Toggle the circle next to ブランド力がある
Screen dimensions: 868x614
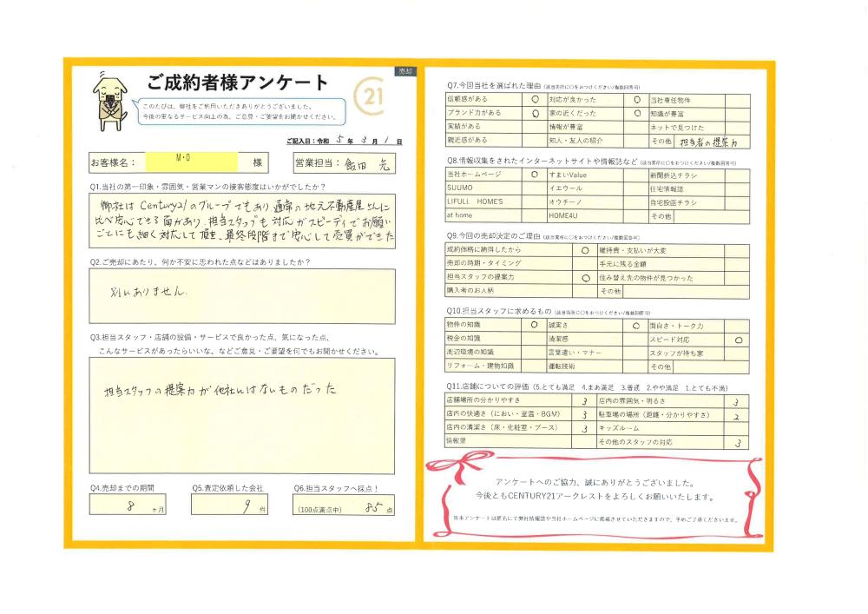click(535, 114)
